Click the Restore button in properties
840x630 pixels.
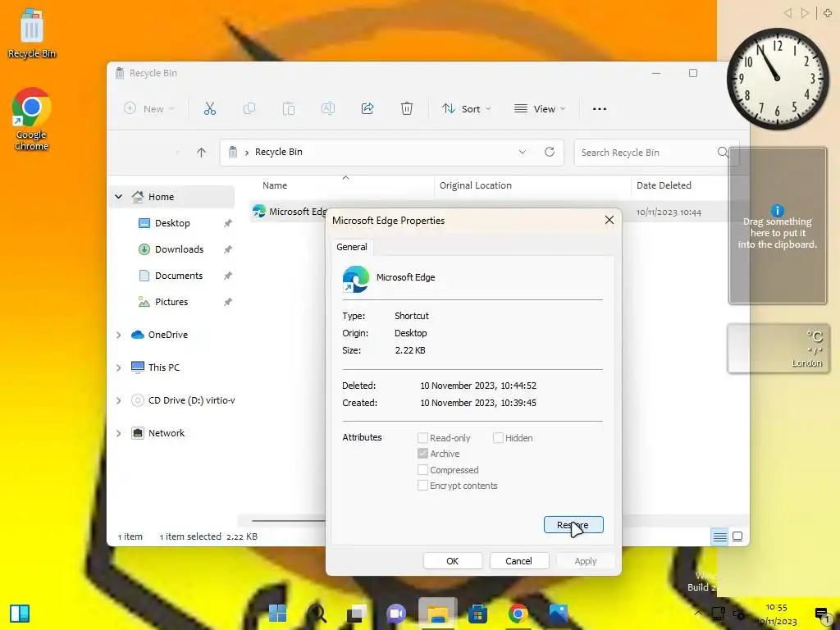tap(573, 525)
